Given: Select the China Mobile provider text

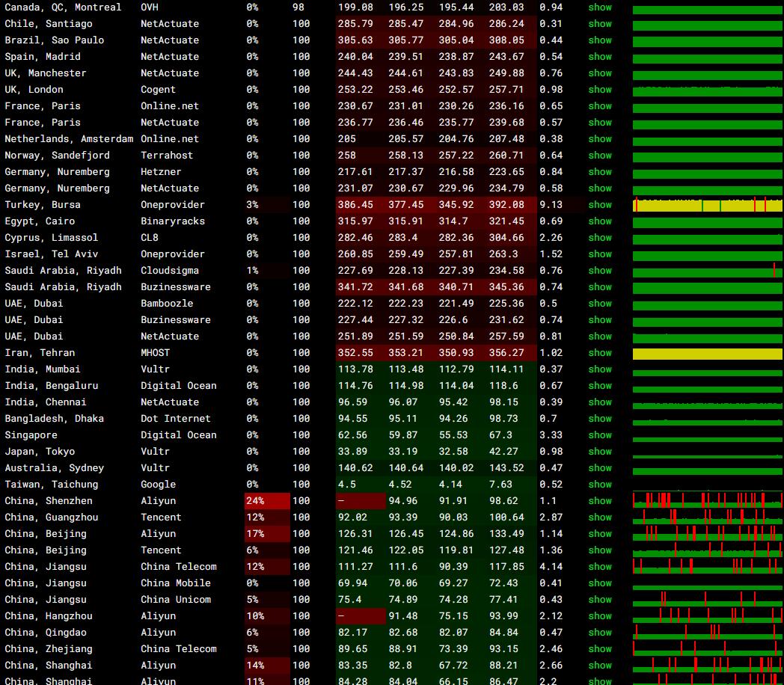Looking at the screenshot, I should pos(176,583).
